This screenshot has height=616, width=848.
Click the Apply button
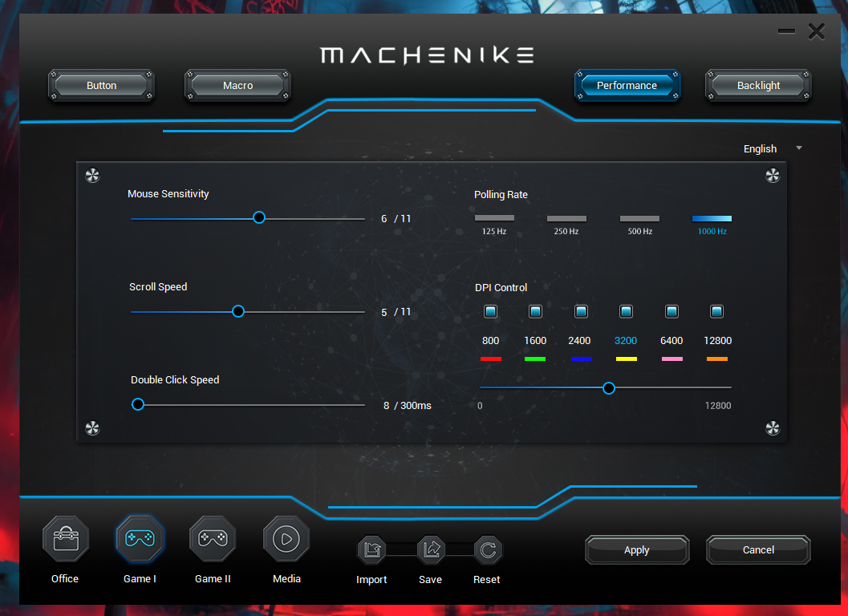[x=636, y=550]
